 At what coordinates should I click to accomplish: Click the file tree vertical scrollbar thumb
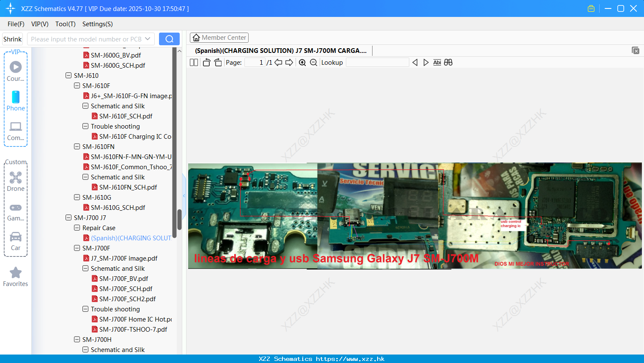179,220
